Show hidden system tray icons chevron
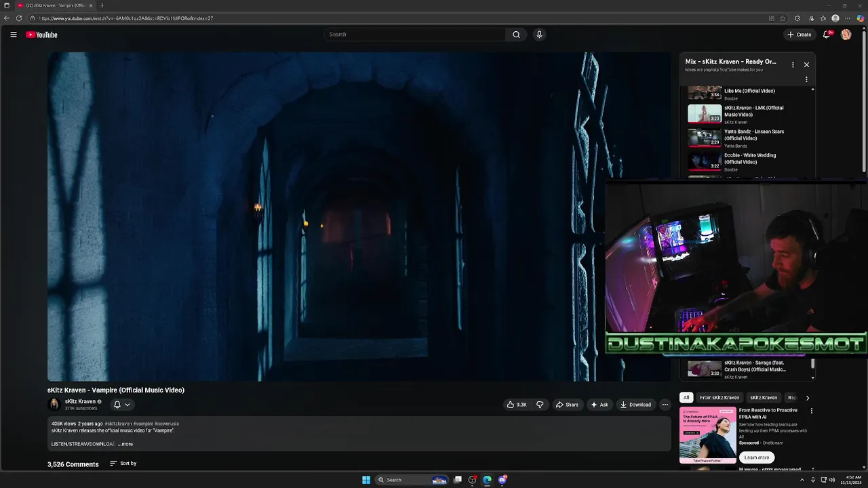Image resolution: width=868 pixels, height=488 pixels. tap(802, 480)
